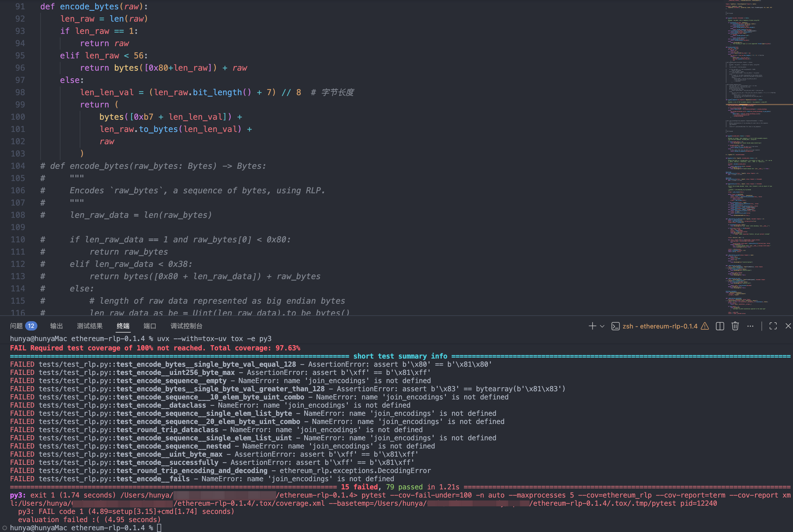Click the zsh - ethereum-rlp-0.1.4 terminal label
Image resolution: width=793 pixels, height=532 pixels.
(x=660, y=326)
